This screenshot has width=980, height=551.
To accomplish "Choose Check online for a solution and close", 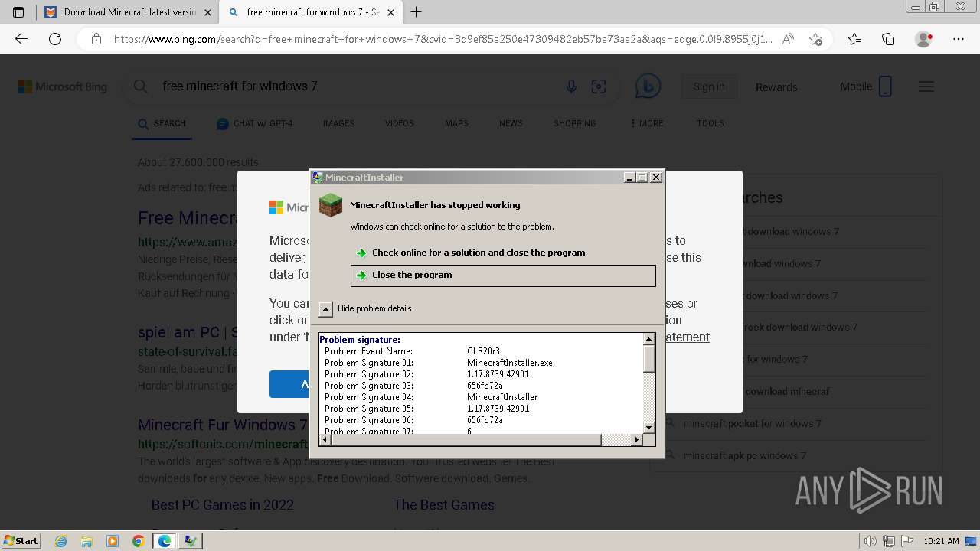I will 478,253.
